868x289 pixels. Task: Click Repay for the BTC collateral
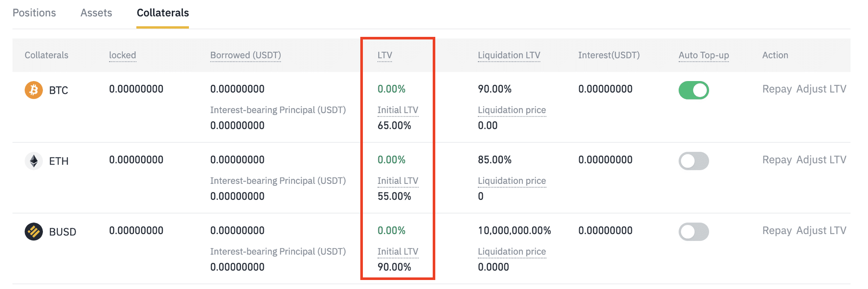coord(777,89)
